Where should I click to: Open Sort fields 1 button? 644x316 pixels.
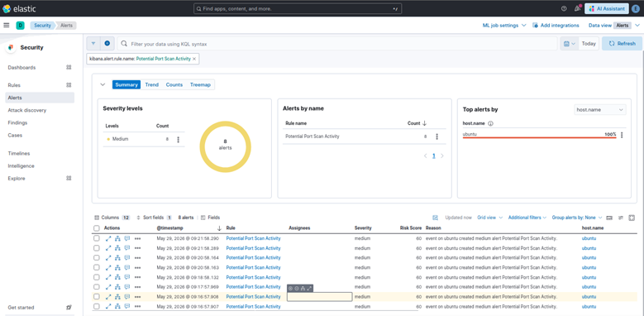(154, 218)
